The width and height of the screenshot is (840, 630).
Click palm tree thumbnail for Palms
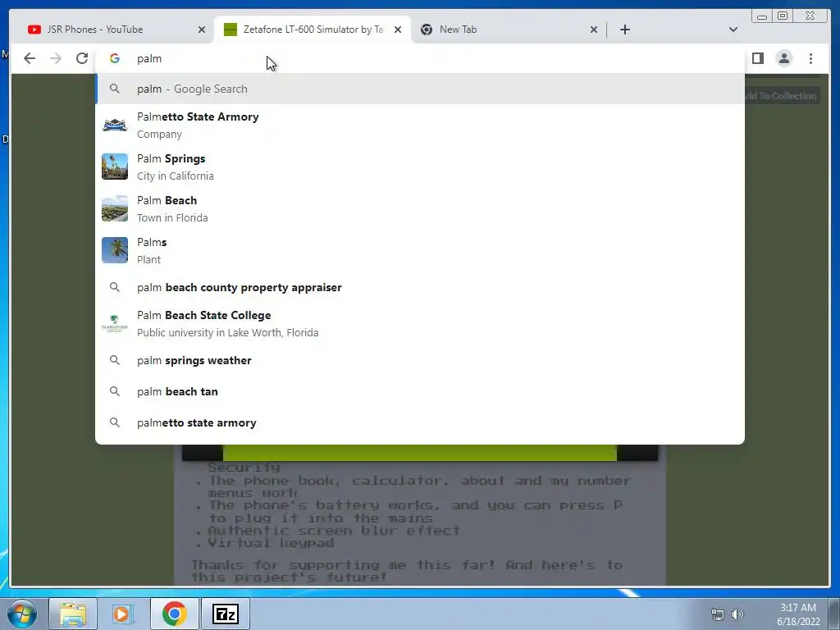tap(115, 250)
